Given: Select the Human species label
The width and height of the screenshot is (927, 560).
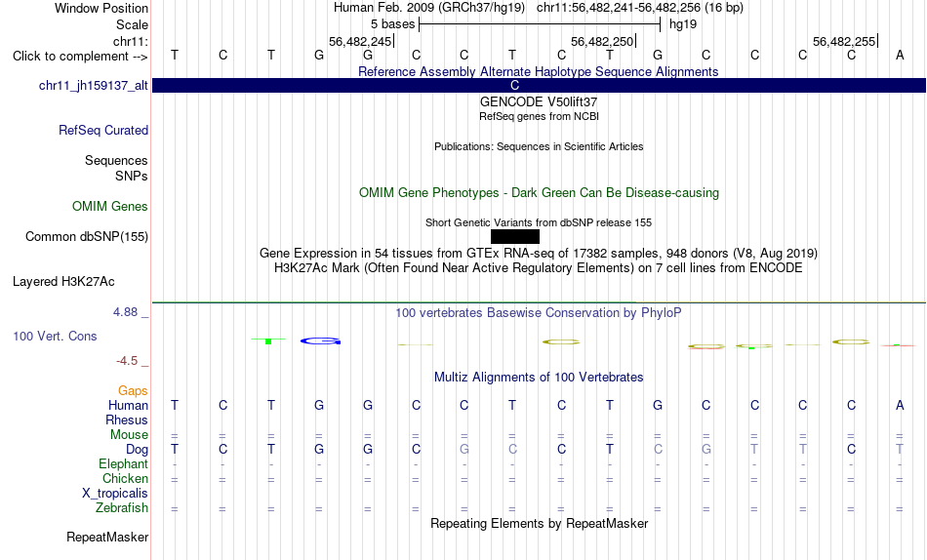Looking at the screenshot, I should click(x=128, y=405).
